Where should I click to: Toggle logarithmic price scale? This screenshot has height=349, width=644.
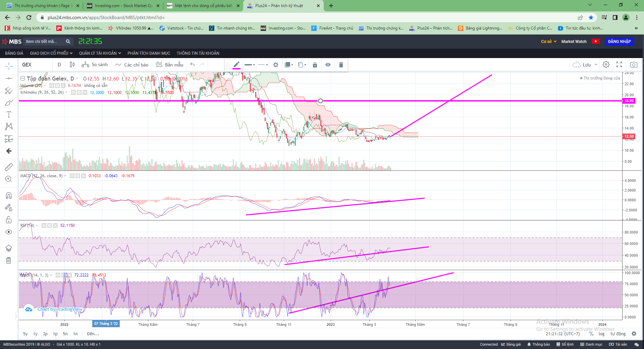pyautogui.click(x=602, y=334)
